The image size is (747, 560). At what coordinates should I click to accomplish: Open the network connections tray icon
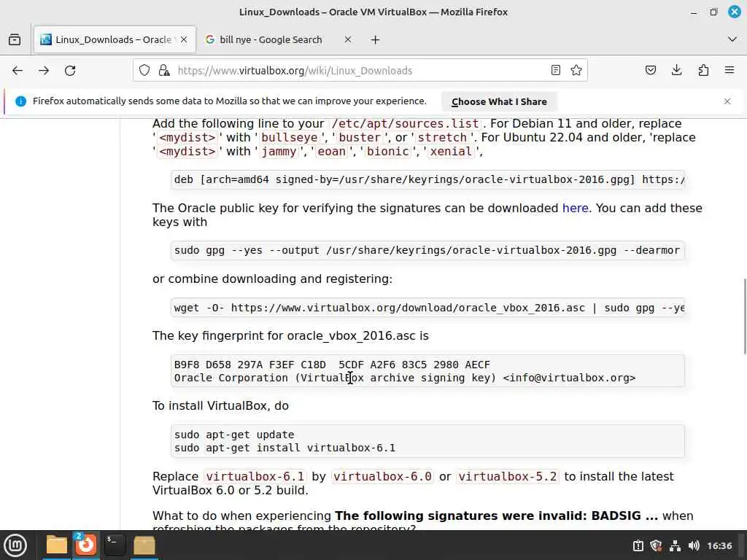coord(675,545)
